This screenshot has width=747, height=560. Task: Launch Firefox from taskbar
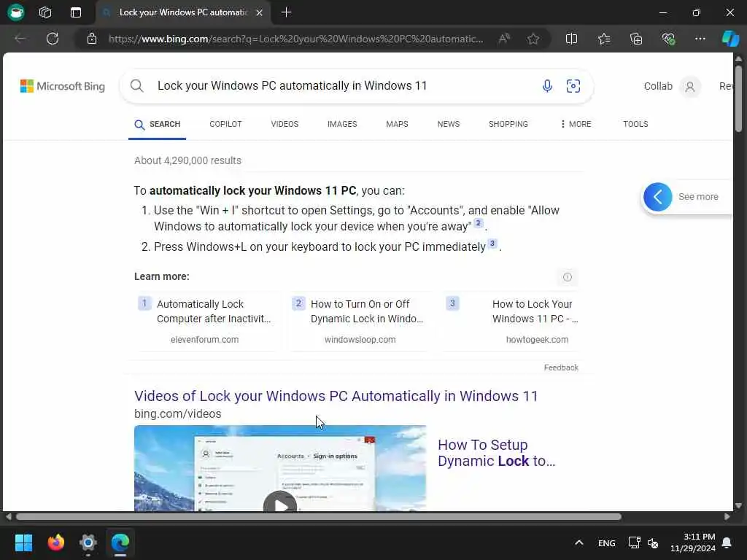[x=56, y=542]
